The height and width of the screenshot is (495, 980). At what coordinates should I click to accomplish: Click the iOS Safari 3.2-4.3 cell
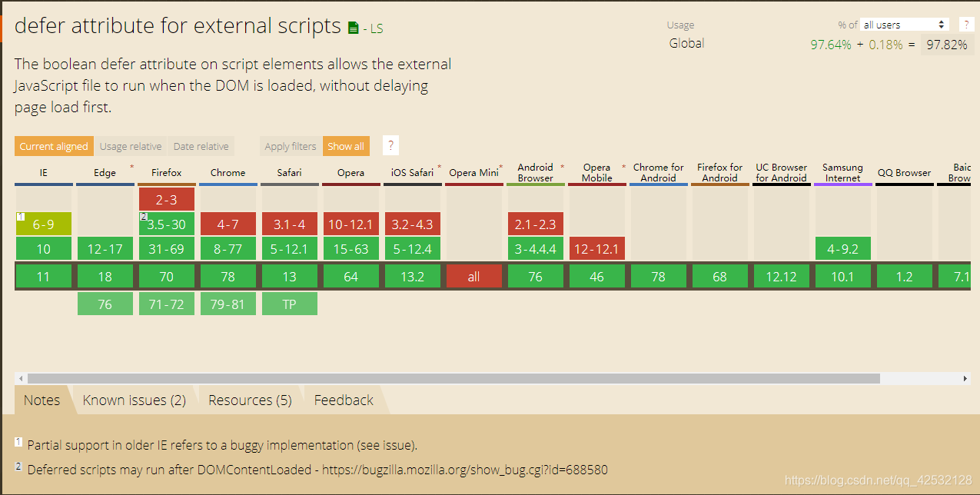(413, 224)
